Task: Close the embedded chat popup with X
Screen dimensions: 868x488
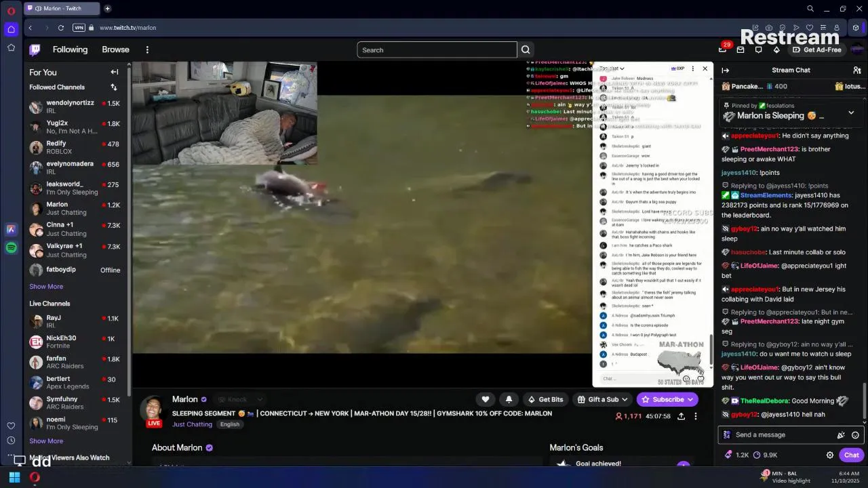Action: coord(705,68)
